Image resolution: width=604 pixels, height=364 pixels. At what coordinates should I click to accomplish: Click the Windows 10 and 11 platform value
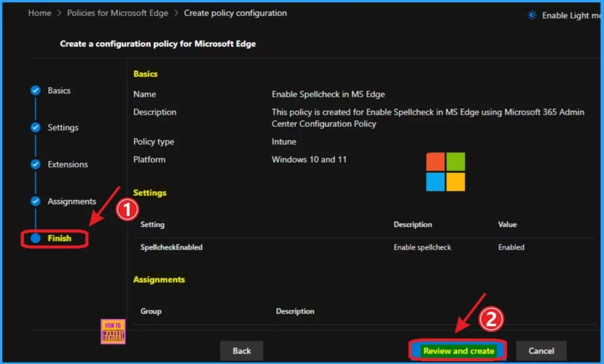[x=309, y=159]
